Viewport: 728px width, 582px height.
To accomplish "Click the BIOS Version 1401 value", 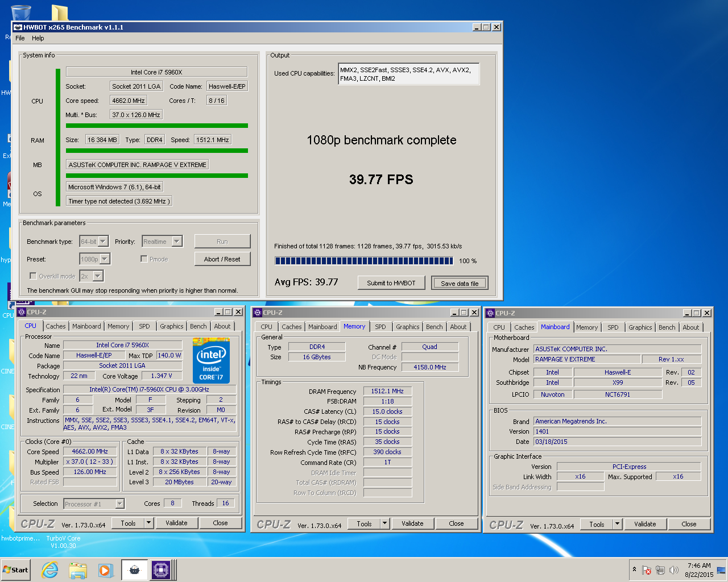I will click(617, 431).
